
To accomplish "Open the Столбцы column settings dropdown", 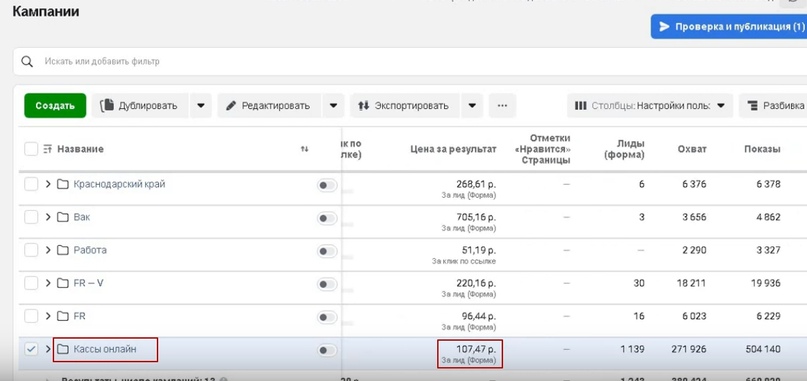I will click(x=650, y=106).
